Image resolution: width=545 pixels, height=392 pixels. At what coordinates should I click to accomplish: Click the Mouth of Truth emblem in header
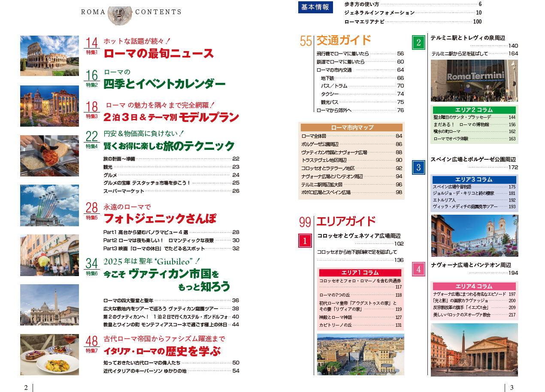[x=120, y=16]
